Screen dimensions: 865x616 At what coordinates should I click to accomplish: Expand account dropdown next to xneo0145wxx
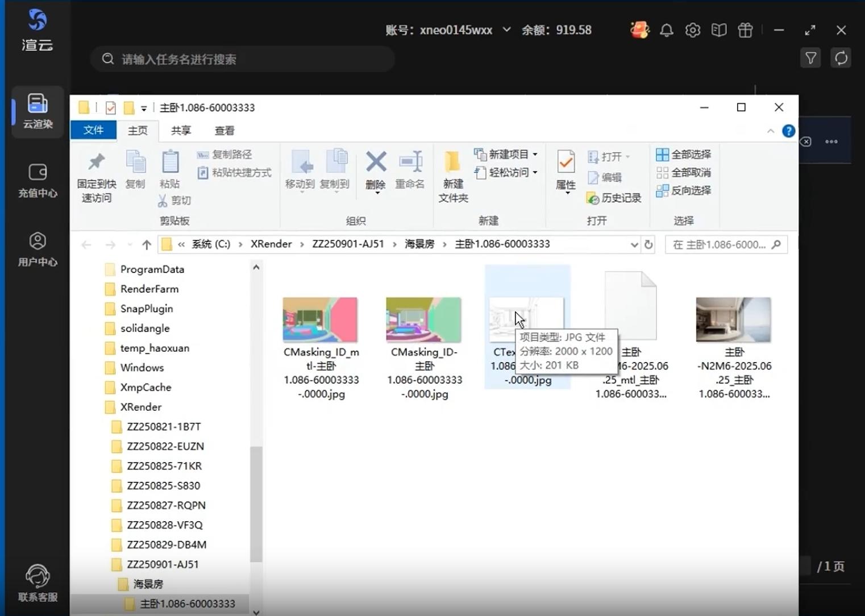[506, 30]
